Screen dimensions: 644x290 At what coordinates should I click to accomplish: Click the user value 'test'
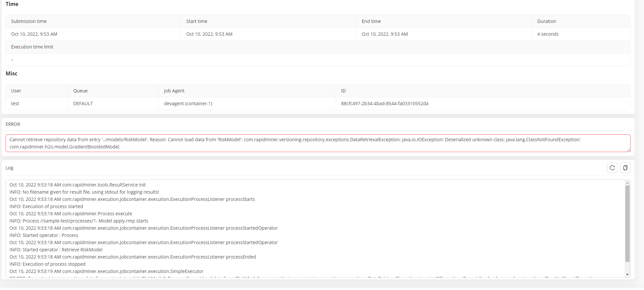point(15,104)
